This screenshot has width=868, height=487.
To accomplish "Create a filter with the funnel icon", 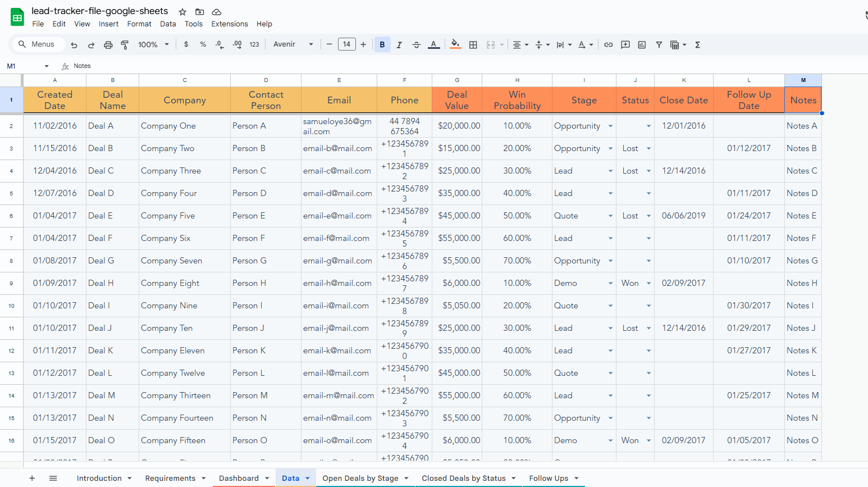I will point(659,44).
